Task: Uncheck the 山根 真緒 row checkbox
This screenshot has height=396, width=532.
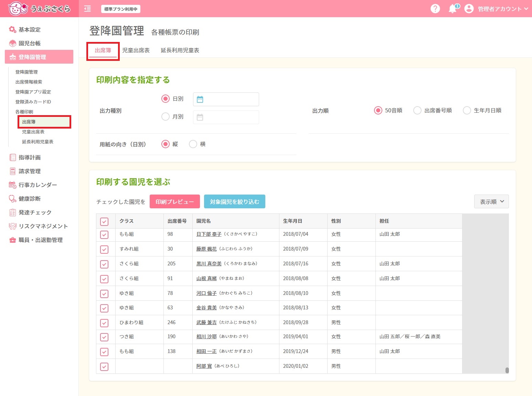Action: pos(104,279)
